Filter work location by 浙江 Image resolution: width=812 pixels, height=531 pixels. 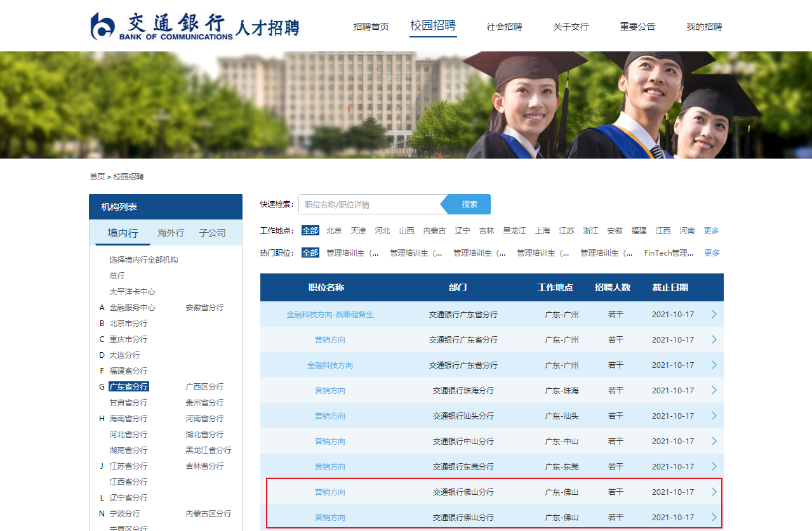pos(590,230)
